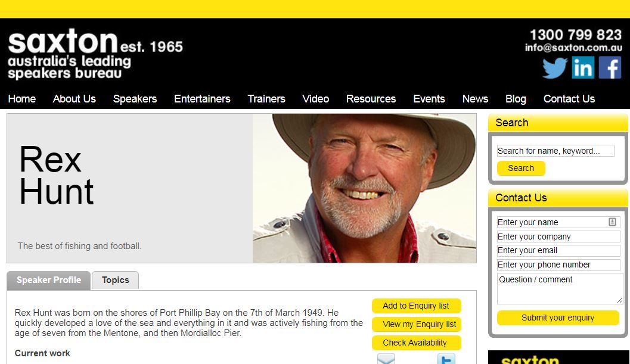The image size is (630, 364).
Task: Focus the Enter your phone number field
Action: (x=558, y=265)
